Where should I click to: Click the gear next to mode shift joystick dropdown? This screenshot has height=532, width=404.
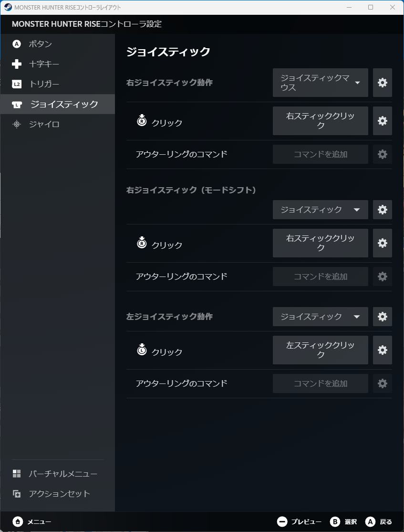pos(382,209)
